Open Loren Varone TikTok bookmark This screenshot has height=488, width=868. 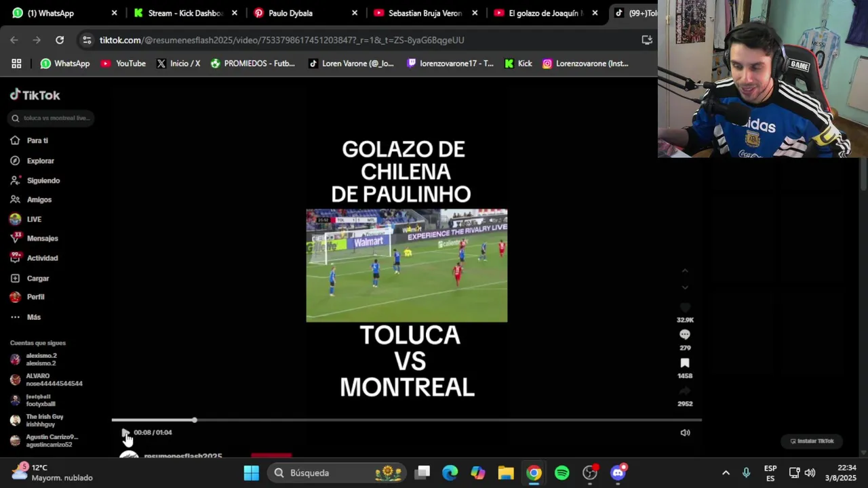click(x=351, y=64)
